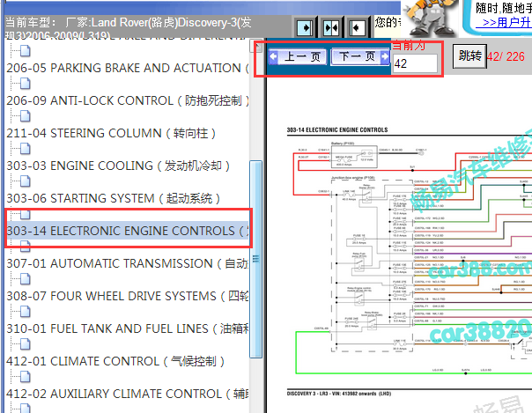Viewport: 532px width, 413px height.
Task: Click the right-arrow panel expand icon
Action: (x=305, y=27)
